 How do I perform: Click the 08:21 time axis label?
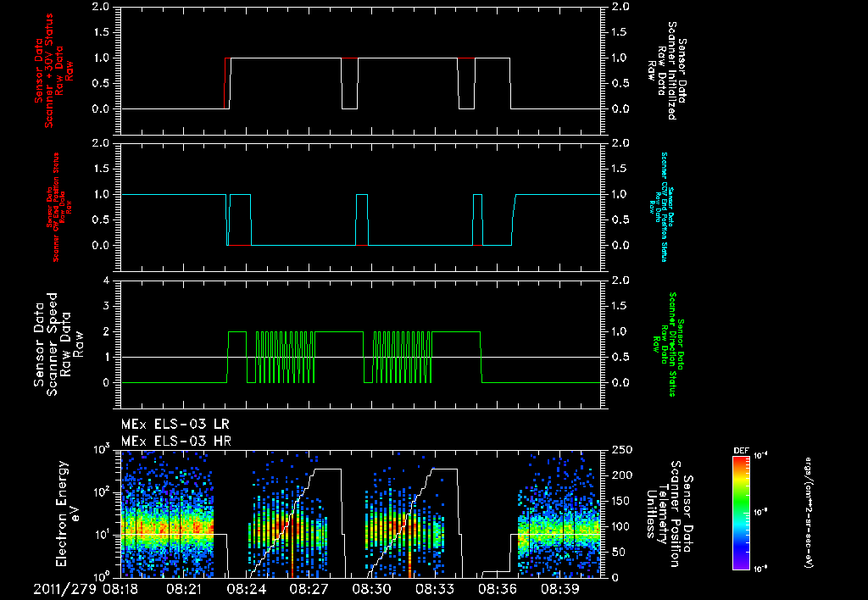pos(184,589)
